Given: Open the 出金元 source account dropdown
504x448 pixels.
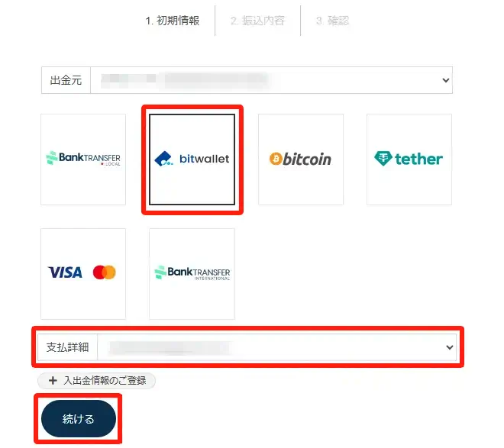Looking at the screenshot, I should (272, 80).
